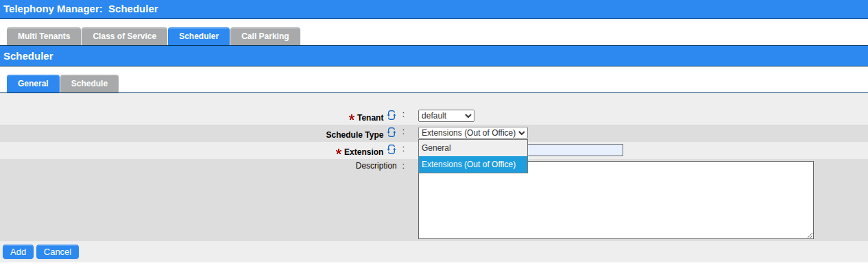The image size is (868, 272).
Task: Select the top Scheduler tab
Action: coord(199,36)
